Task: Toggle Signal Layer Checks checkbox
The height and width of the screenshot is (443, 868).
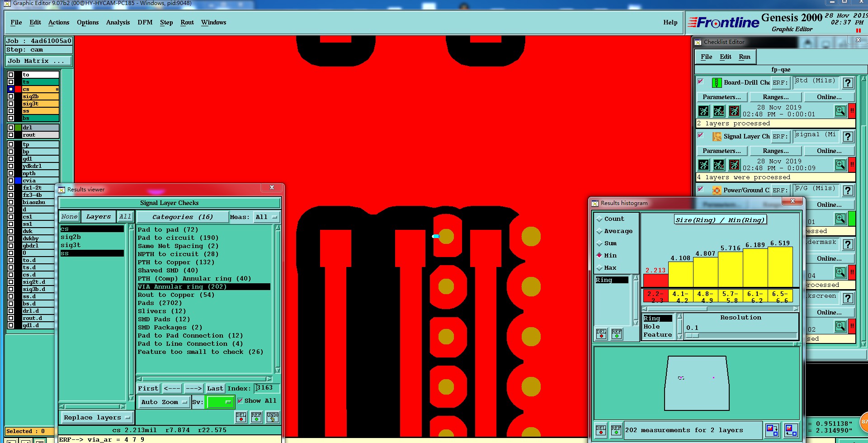Action: tap(701, 135)
